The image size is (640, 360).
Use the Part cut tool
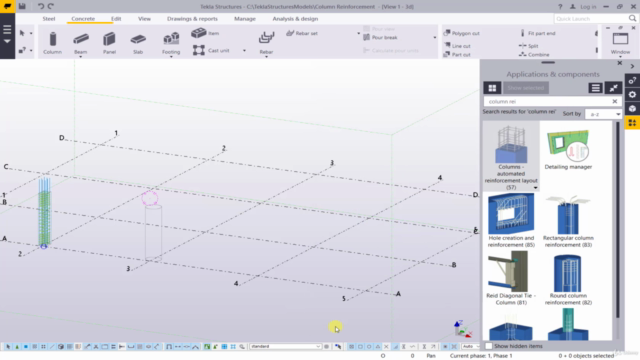(x=457, y=54)
